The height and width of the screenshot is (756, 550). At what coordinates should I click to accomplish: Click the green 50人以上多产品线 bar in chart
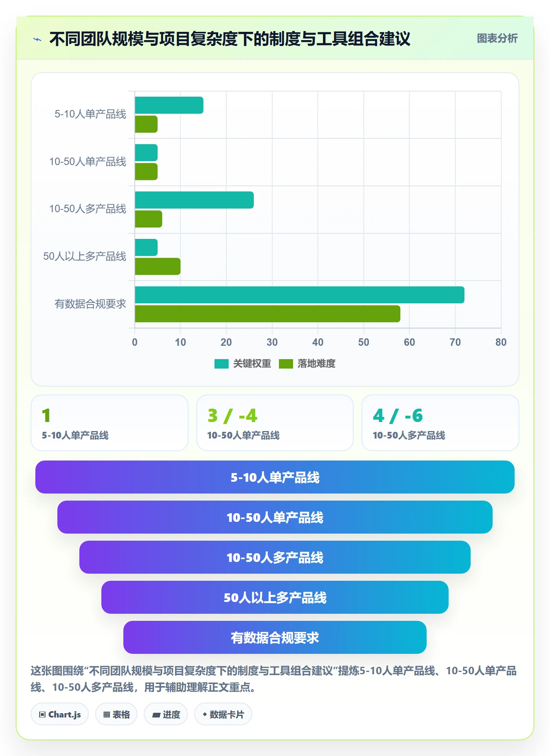coord(158,266)
